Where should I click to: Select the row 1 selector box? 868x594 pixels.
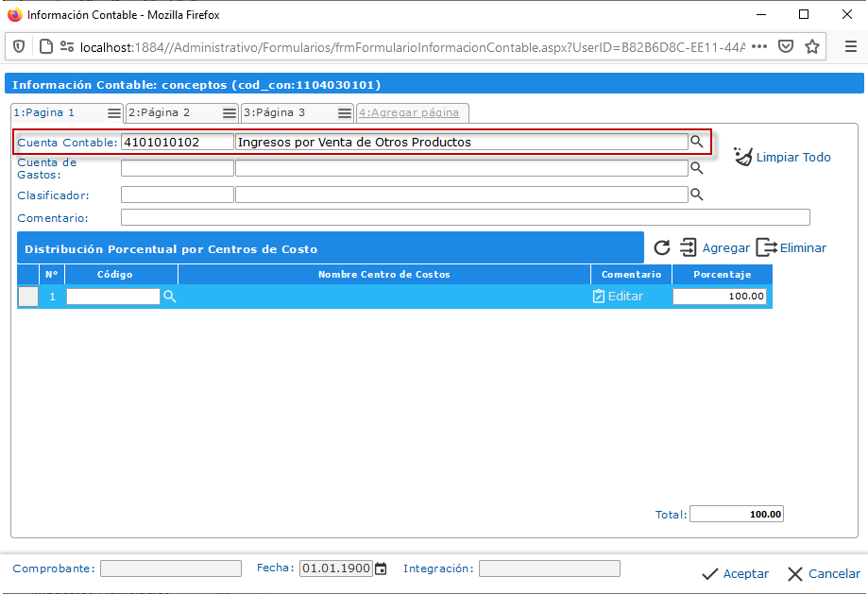pyautogui.click(x=28, y=297)
